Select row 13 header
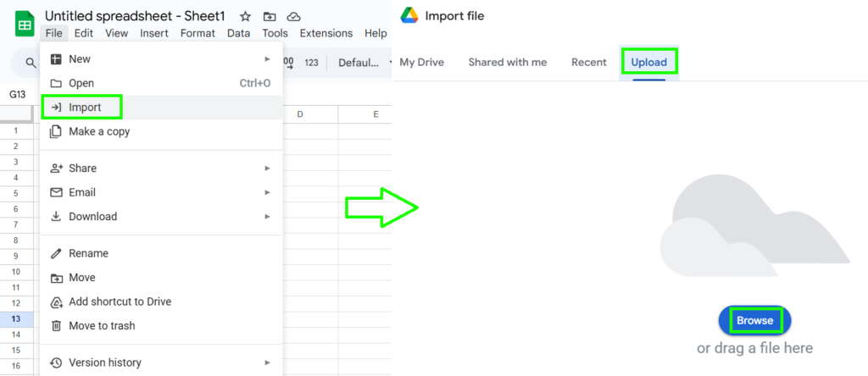 pyautogui.click(x=15, y=319)
